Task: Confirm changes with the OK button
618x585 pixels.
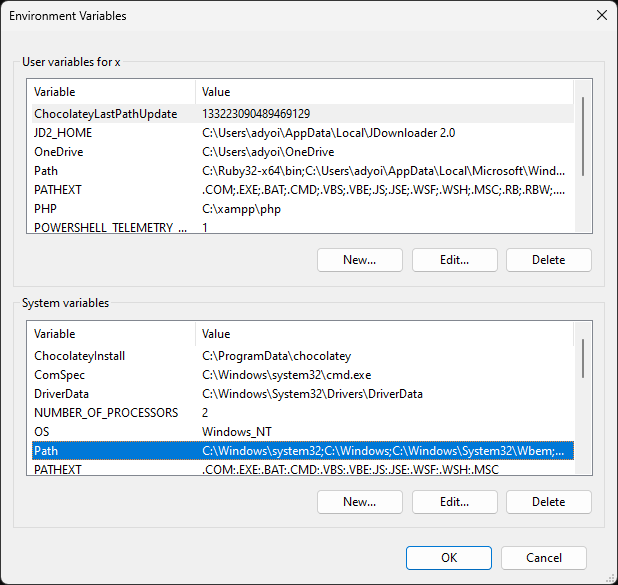Action: 449,558
